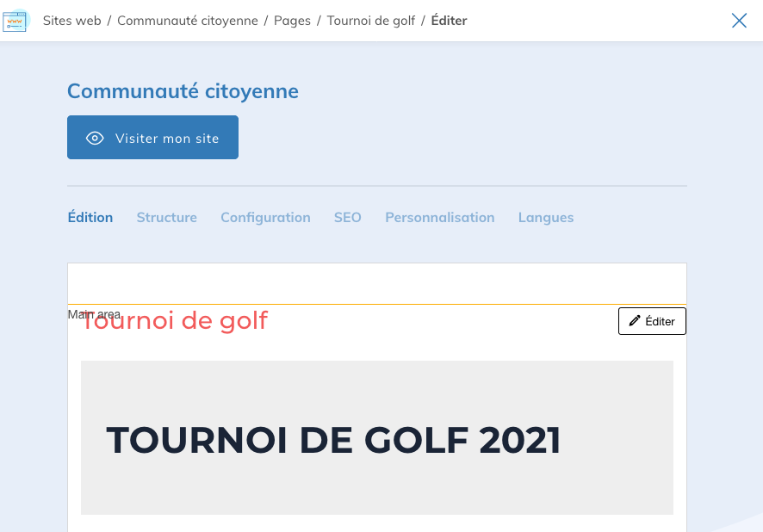Click the website builder icon in the header
Image resolution: width=763 pixels, height=532 pixels.
pos(16,21)
